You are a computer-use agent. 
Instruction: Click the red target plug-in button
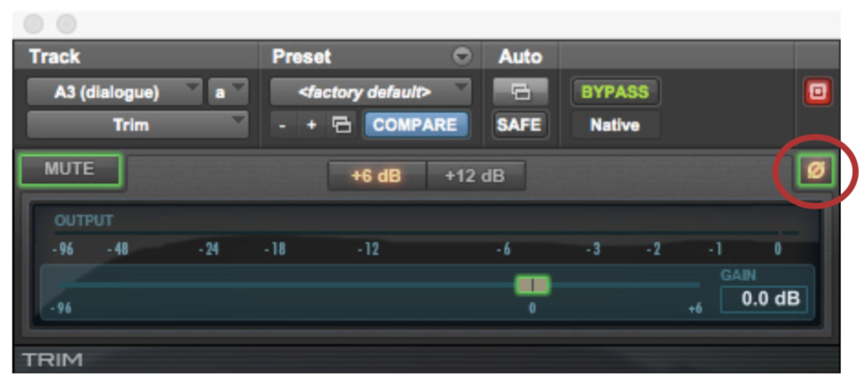tap(818, 92)
